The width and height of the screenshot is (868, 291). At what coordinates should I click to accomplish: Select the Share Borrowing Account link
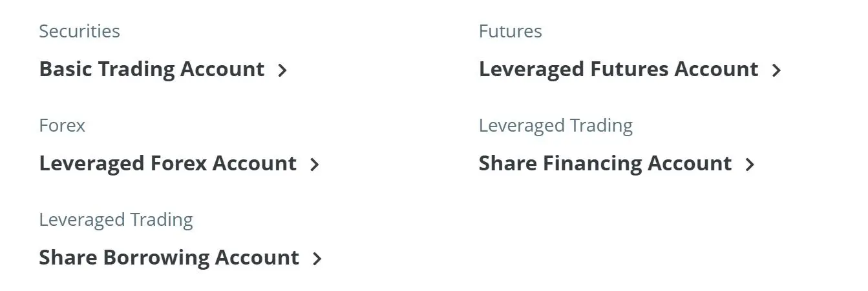point(169,257)
